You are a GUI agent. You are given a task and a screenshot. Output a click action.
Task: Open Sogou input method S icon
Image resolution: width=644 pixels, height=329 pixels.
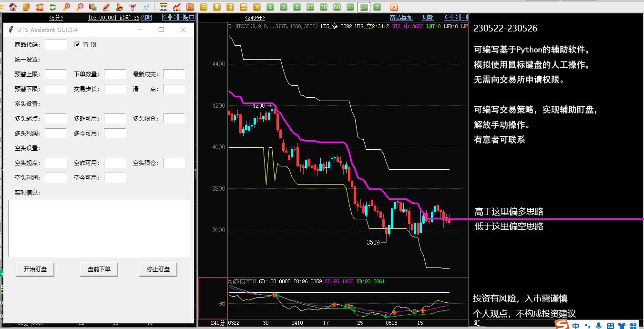[563, 325]
